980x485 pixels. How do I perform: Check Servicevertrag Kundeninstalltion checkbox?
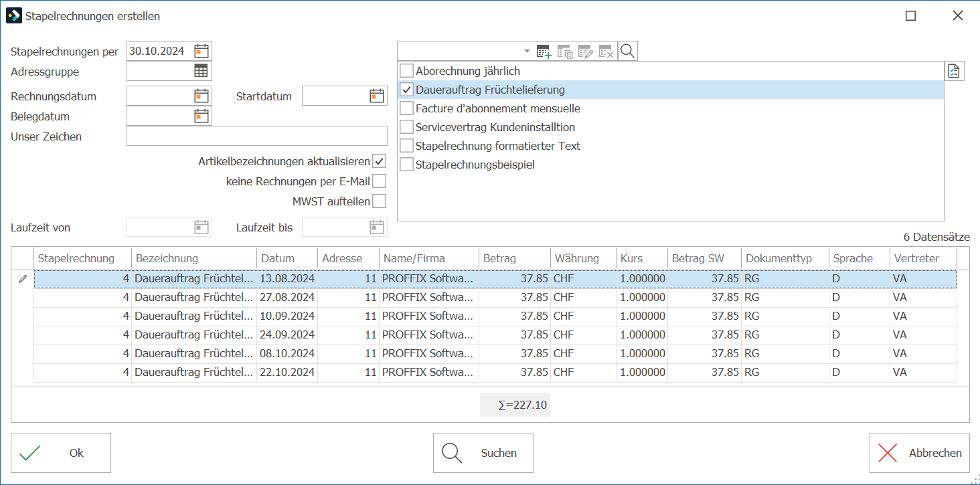pyautogui.click(x=406, y=127)
